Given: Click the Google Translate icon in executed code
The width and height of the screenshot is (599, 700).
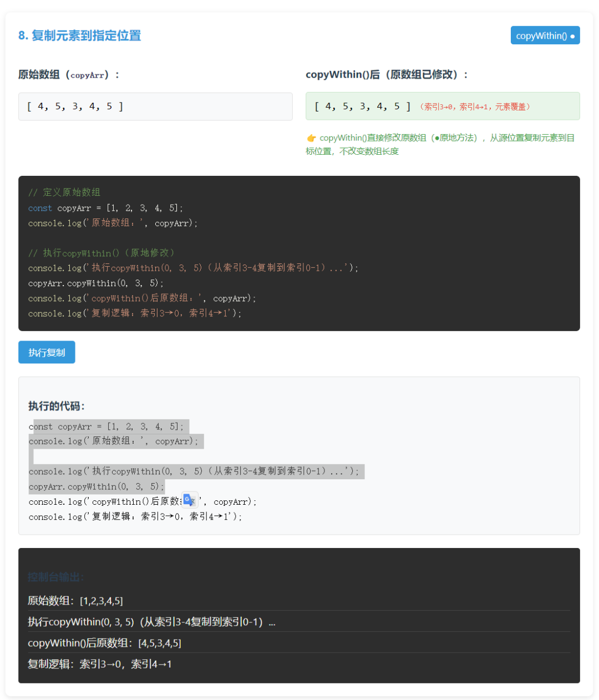Looking at the screenshot, I should 190,500.
